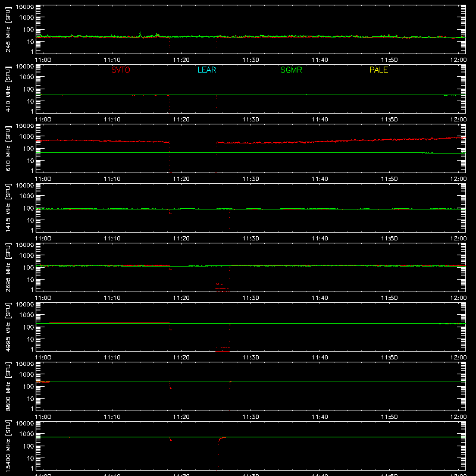
Task: Select the 610 MHz [SFU] axis title
Action: tap(8, 148)
